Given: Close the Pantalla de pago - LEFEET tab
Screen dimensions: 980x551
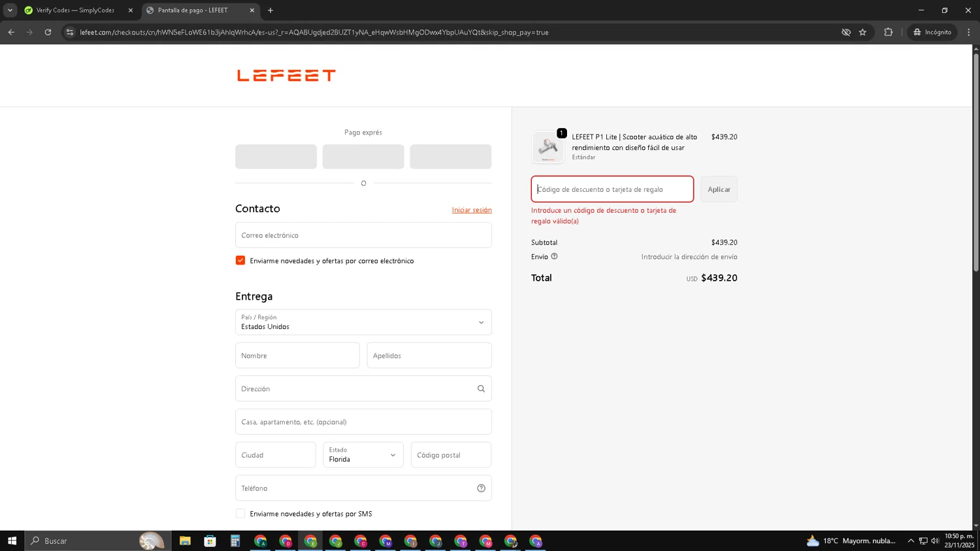Looking at the screenshot, I should point(252,10).
